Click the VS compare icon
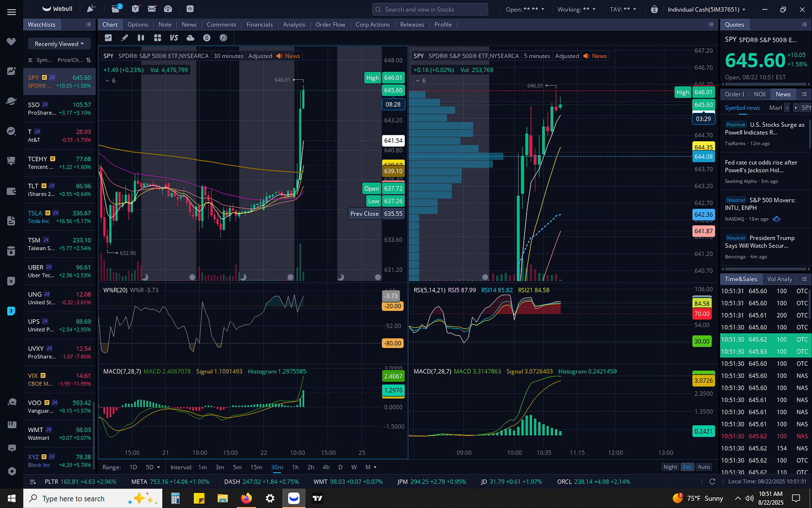Viewport: 812px width, 508px height. click(174, 37)
